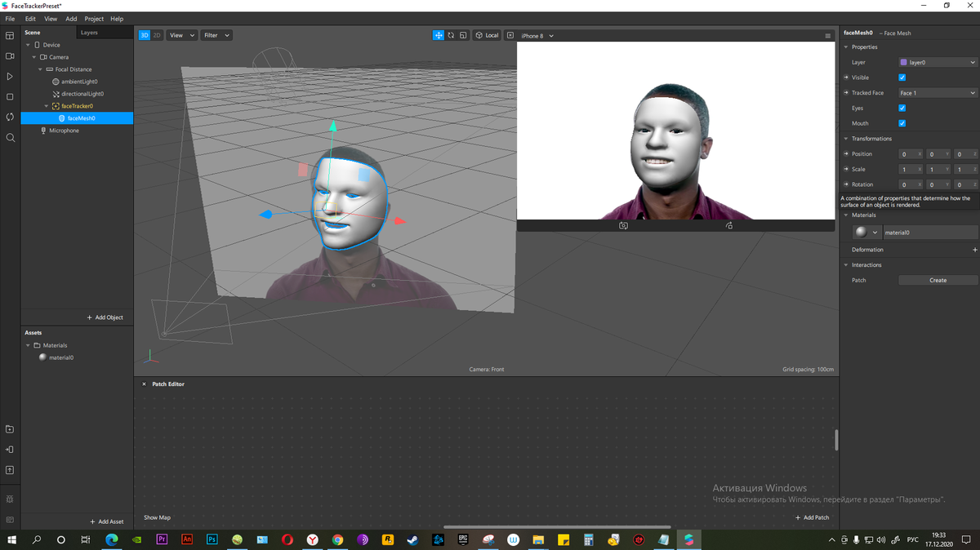Click the video camera icon in left sidebar

[x=10, y=56]
